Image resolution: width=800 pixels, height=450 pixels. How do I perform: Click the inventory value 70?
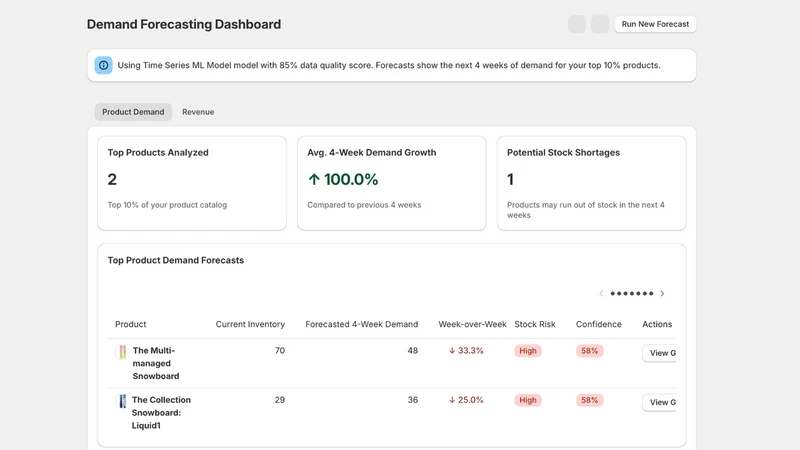(280, 351)
